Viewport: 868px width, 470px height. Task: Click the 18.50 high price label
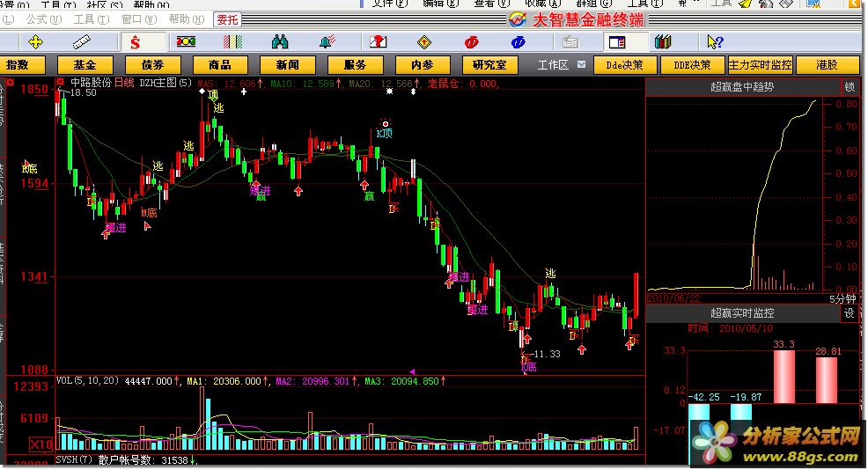(x=83, y=92)
